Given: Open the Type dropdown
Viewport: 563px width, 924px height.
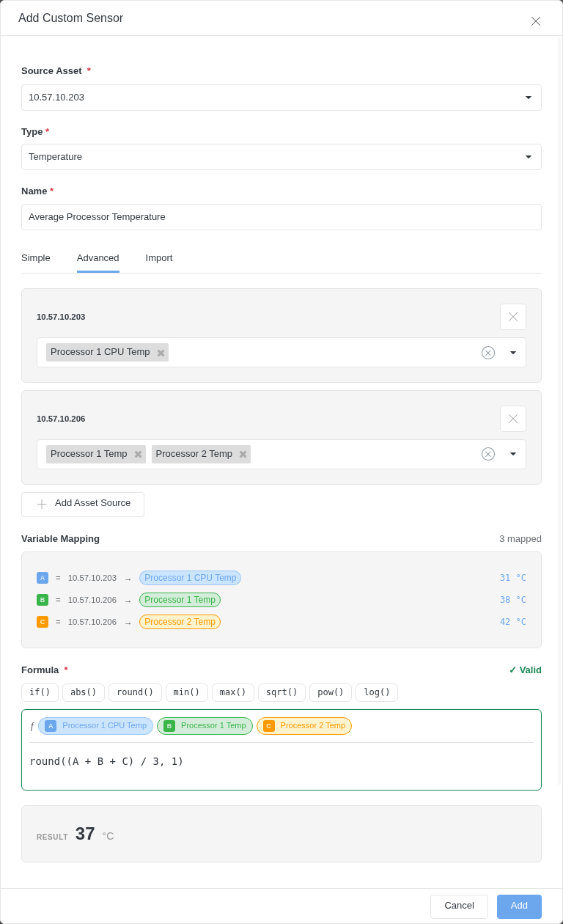Looking at the screenshot, I should [281, 157].
